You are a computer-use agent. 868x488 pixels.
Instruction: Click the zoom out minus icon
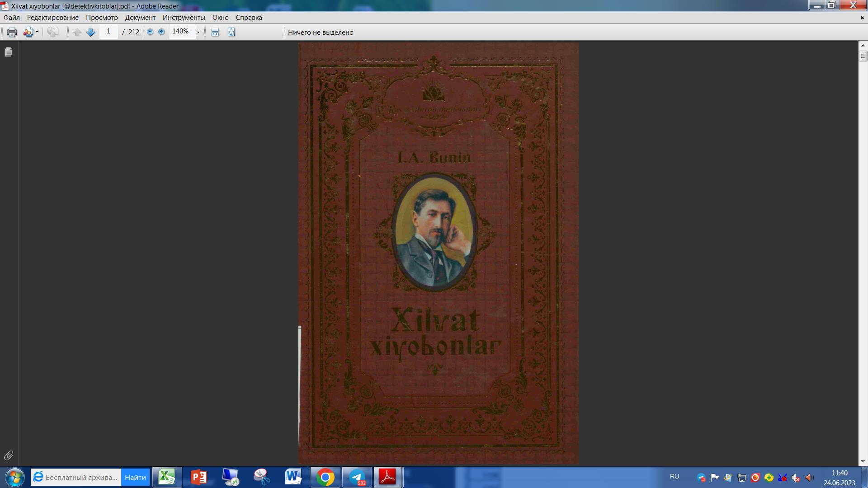150,32
